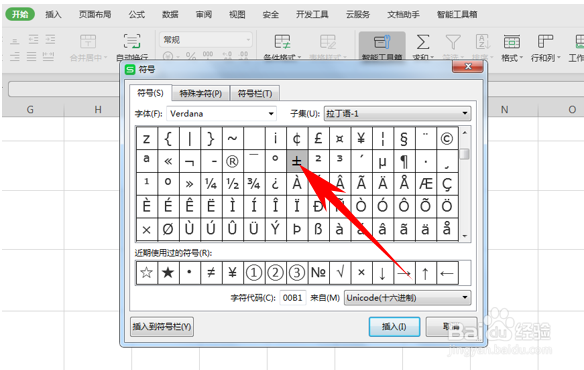Open the 公式 Formulas ribbon tab
The height and width of the screenshot is (370, 584).
[x=137, y=15]
